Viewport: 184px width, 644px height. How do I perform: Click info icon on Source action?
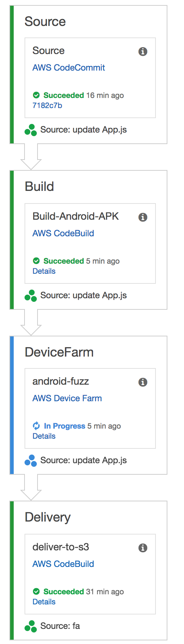click(x=143, y=52)
